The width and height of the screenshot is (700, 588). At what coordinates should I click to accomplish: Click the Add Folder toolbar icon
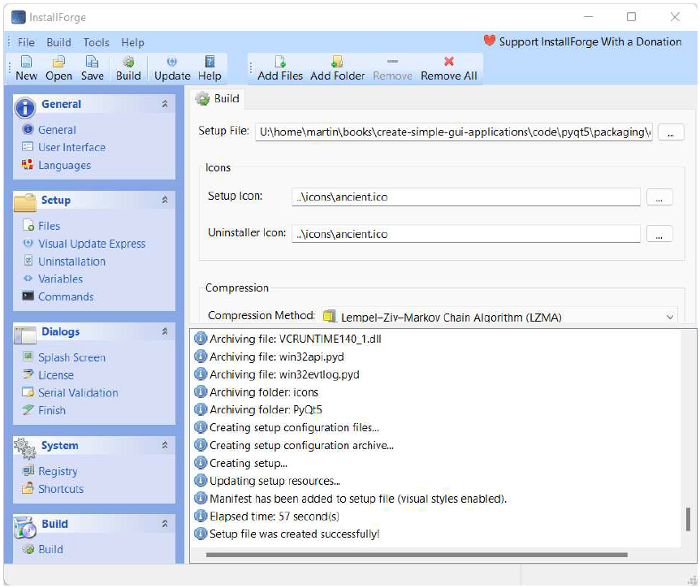[337, 62]
